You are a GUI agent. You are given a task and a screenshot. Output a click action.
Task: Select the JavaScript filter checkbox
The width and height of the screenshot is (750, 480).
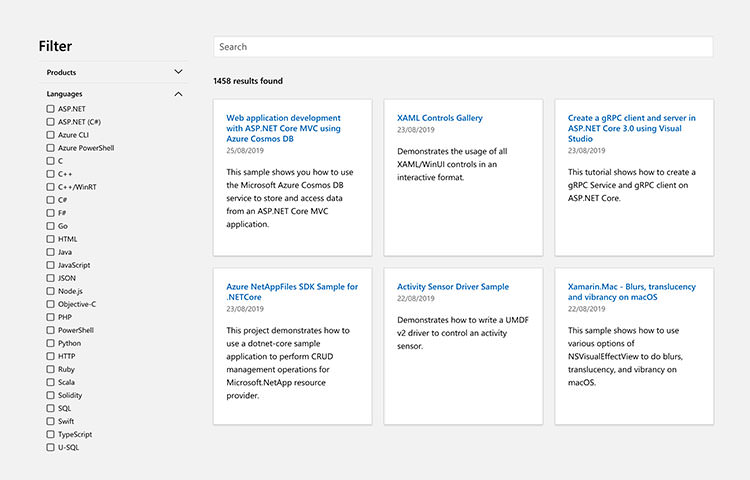pyautogui.click(x=51, y=265)
